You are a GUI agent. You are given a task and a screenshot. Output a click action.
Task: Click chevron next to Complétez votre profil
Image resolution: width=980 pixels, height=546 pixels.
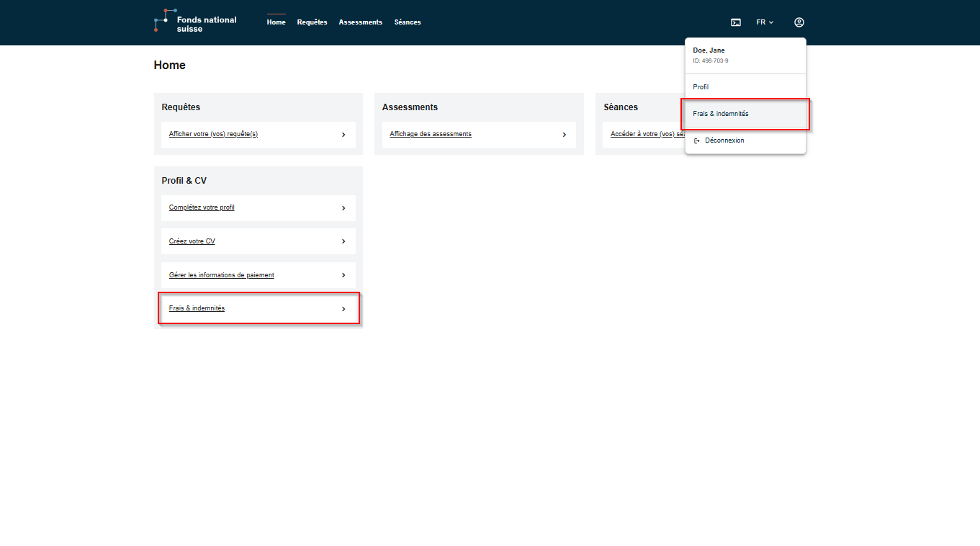(343, 208)
